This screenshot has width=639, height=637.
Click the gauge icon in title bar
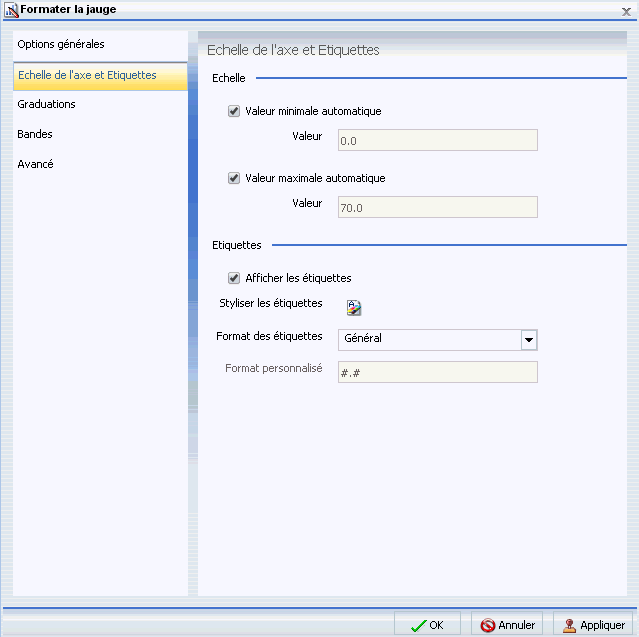pyautogui.click(x=11, y=10)
